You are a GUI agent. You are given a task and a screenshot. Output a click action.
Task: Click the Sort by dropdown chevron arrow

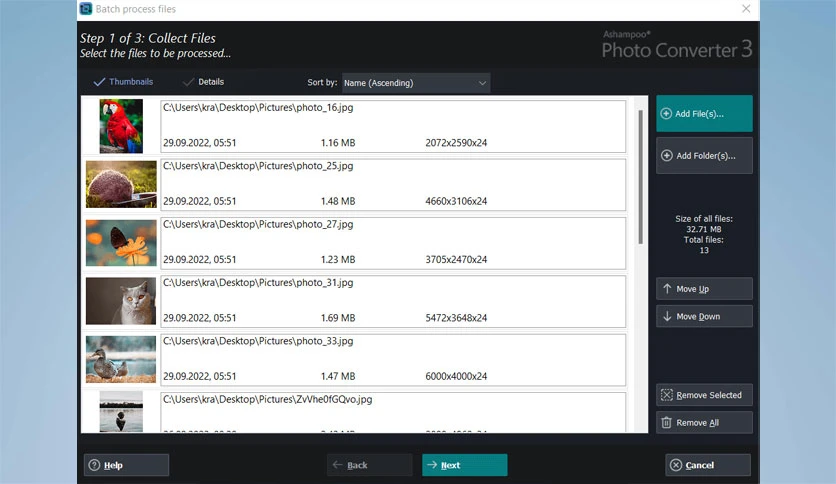(482, 83)
